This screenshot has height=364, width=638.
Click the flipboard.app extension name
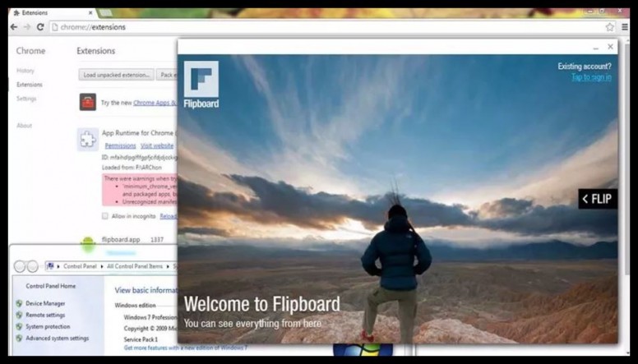pyautogui.click(x=121, y=240)
